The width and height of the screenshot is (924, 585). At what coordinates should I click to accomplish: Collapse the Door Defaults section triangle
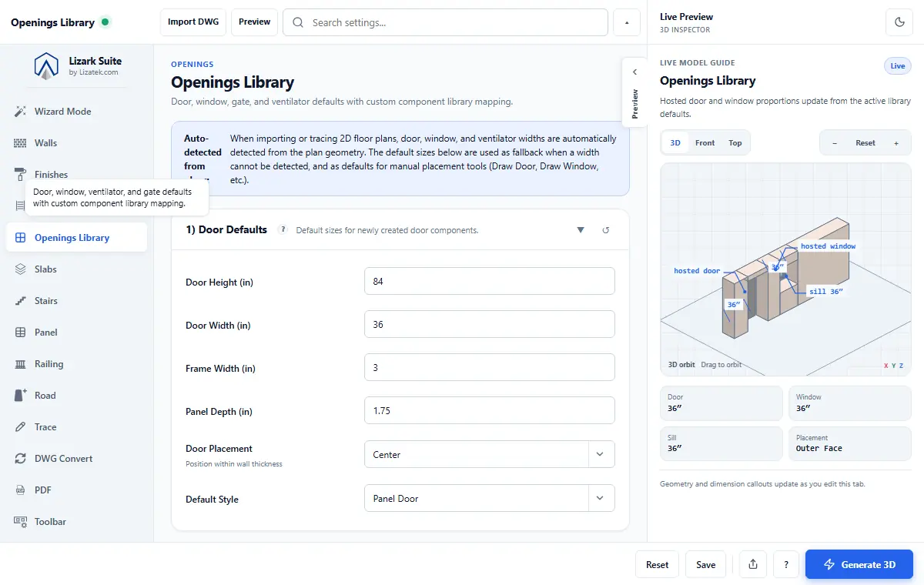(581, 230)
